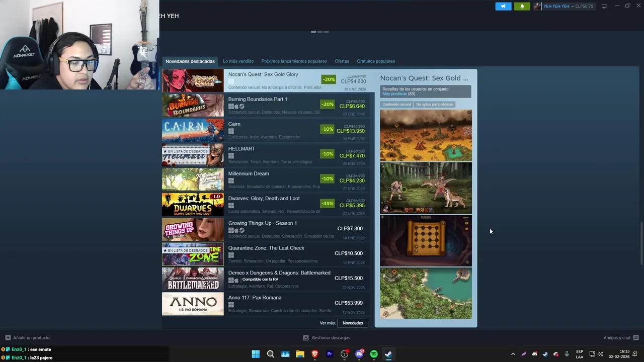
Task: Open the volume control in tray
Action: pos(600,354)
